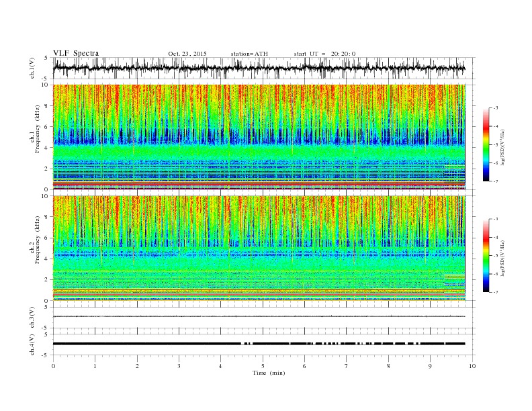The width and height of the screenshot is (532, 411).
Task: Click time-axis tick label "7"
Action: [347, 366]
